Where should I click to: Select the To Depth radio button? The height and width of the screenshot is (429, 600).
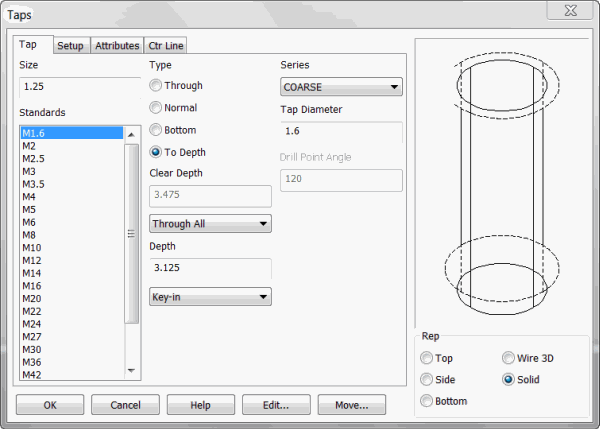(x=155, y=152)
